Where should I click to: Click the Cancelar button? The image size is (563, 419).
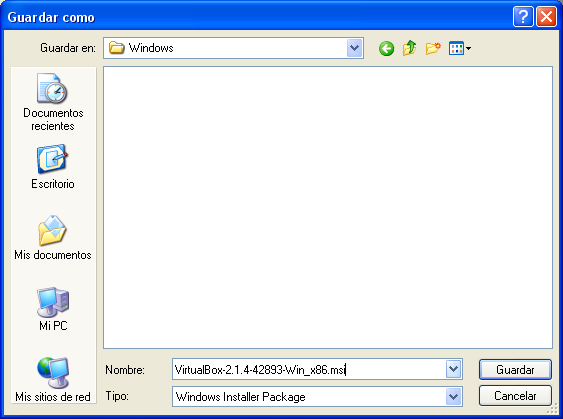click(515, 396)
